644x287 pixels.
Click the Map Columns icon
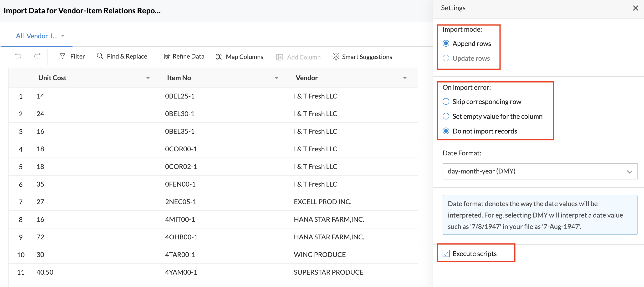point(219,57)
